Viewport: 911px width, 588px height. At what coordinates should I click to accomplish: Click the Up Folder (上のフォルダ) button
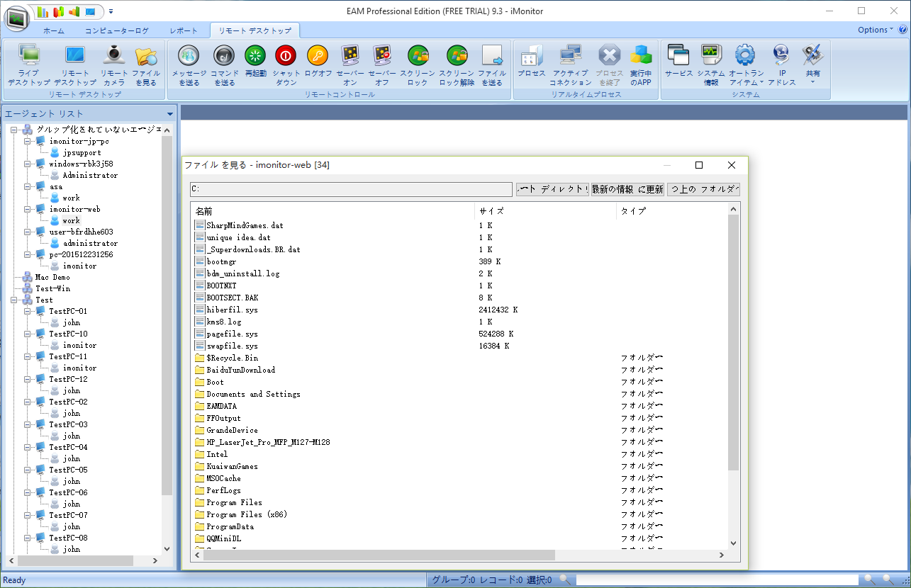[703, 189]
